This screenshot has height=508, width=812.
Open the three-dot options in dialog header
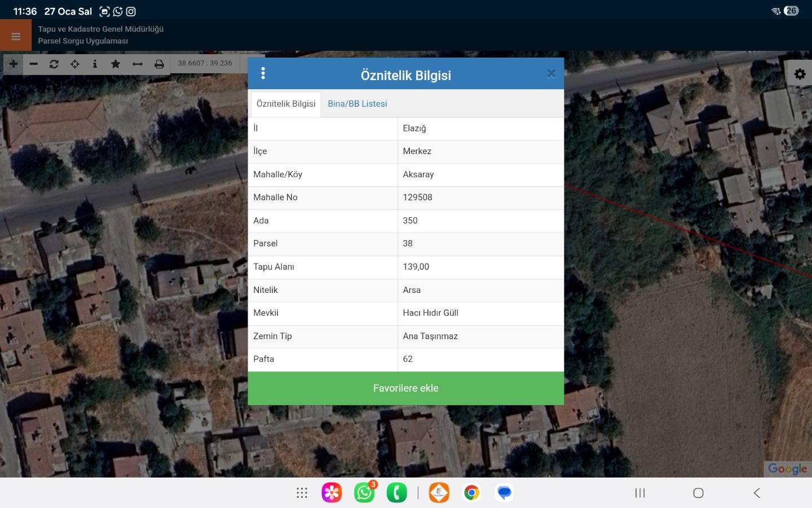pyautogui.click(x=263, y=73)
